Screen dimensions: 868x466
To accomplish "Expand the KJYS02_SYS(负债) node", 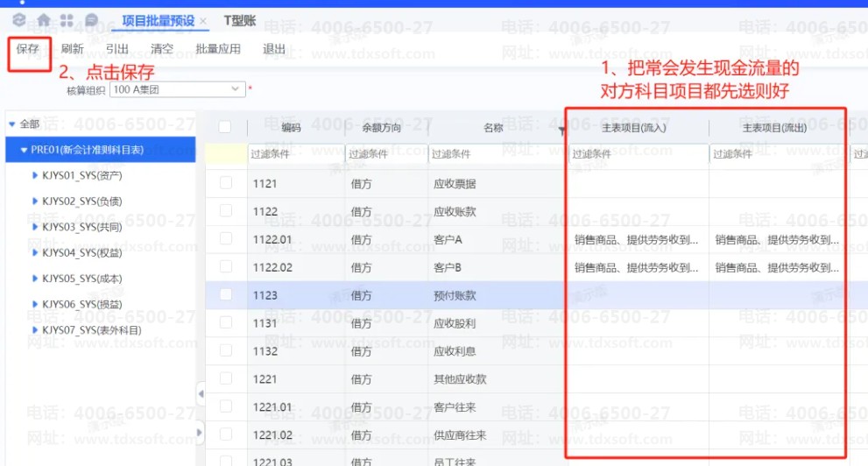I will [35, 201].
